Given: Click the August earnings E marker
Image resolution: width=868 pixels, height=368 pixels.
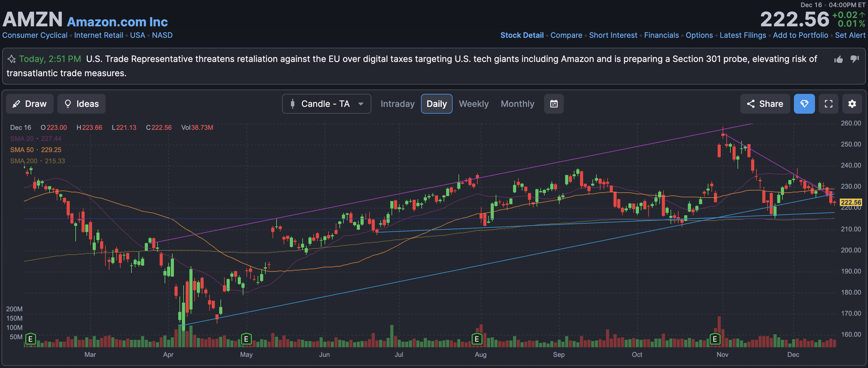Looking at the screenshot, I should [x=476, y=339].
